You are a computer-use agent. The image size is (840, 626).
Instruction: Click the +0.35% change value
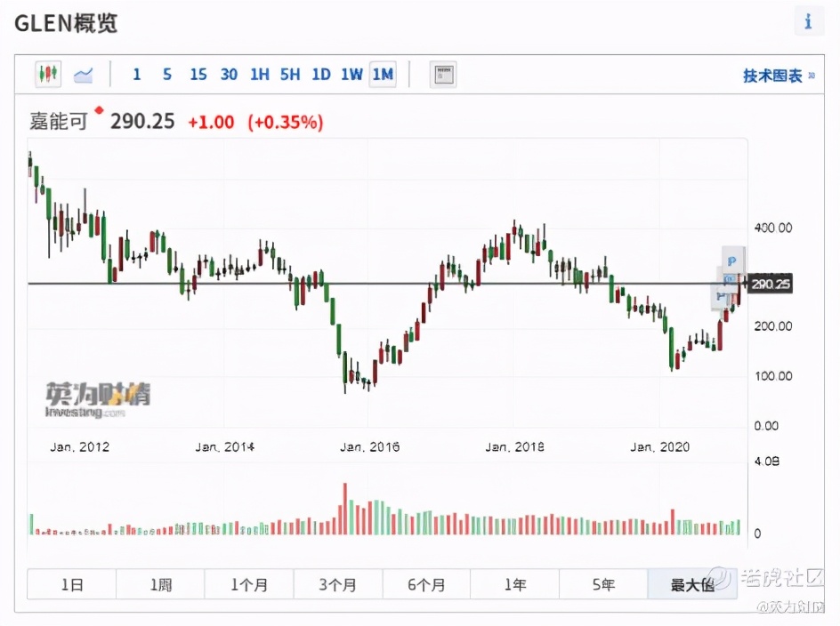[x=286, y=122]
